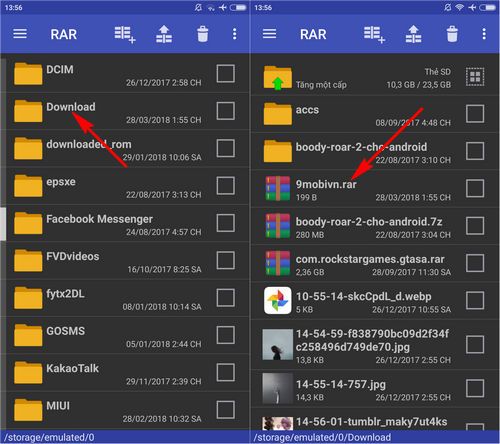This screenshot has height=444, width=500.
Task: Tap 9mobivn.rar archive icon
Action: 277,188
